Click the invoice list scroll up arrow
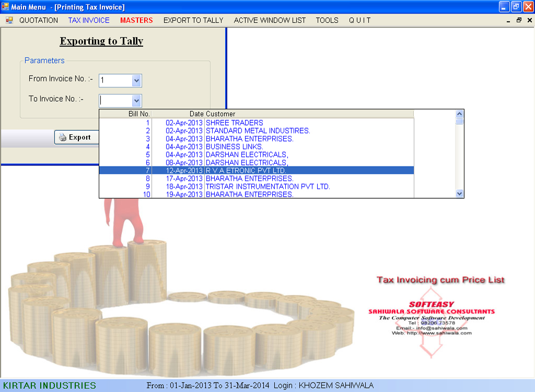The height and width of the screenshot is (392, 535). pyautogui.click(x=459, y=114)
